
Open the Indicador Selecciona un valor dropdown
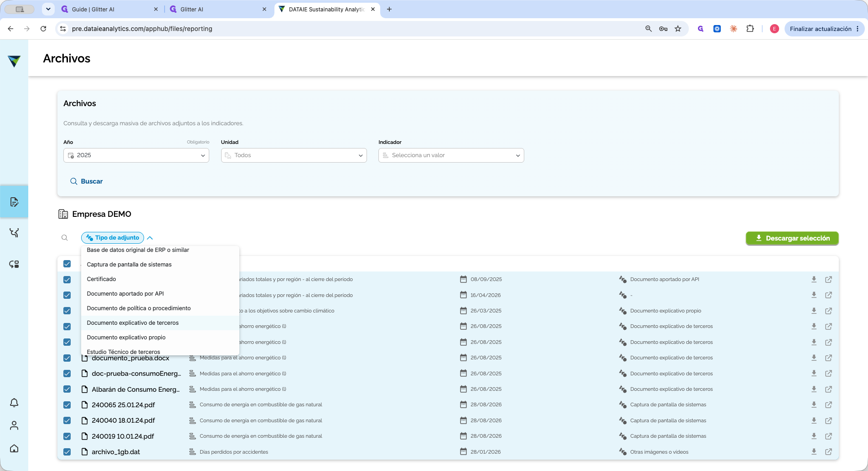click(451, 155)
